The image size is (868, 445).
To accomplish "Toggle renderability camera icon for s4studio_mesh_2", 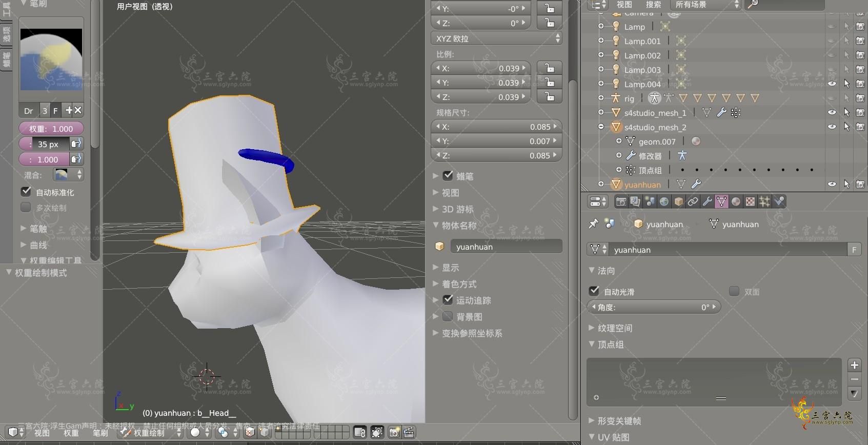I will [x=860, y=127].
